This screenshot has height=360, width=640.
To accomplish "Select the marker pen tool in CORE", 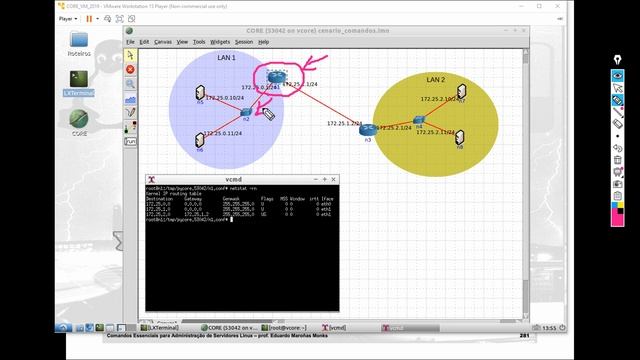I will (130, 113).
